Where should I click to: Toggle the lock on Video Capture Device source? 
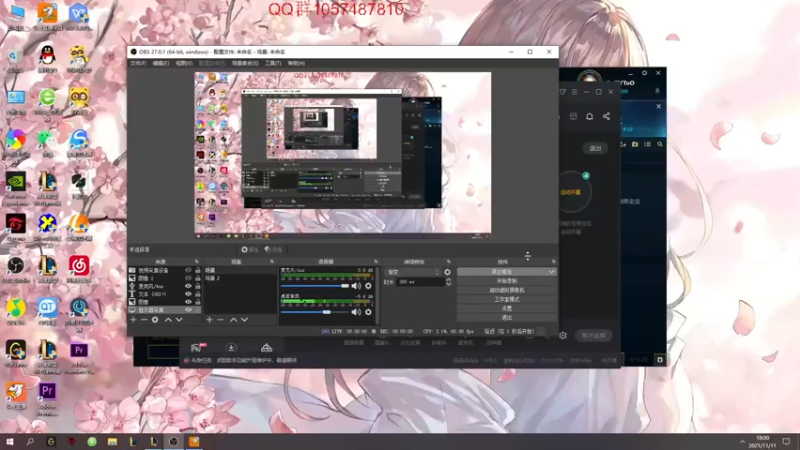(197, 270)
